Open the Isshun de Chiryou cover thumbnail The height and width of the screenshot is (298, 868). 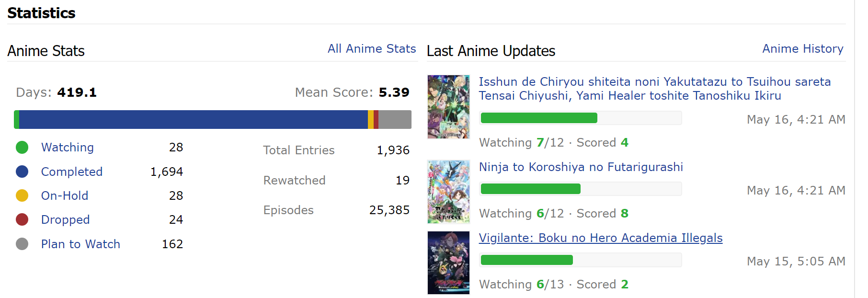(x=448, y=107)
